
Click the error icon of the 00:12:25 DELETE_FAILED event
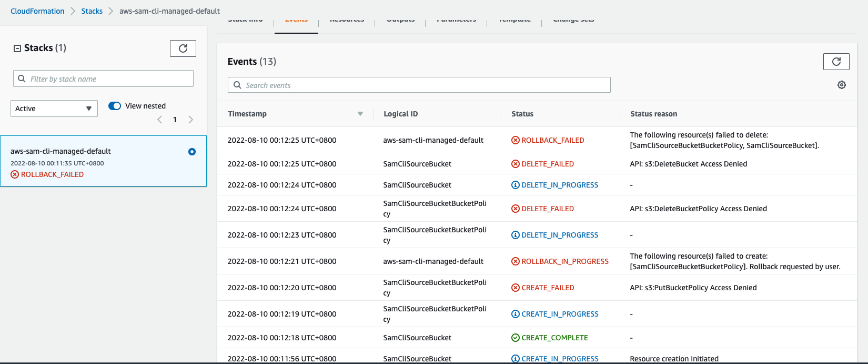click(516, 164)
